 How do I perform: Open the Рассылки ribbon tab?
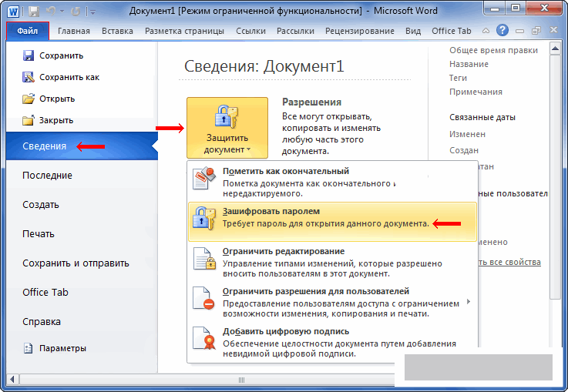point(295,31)
